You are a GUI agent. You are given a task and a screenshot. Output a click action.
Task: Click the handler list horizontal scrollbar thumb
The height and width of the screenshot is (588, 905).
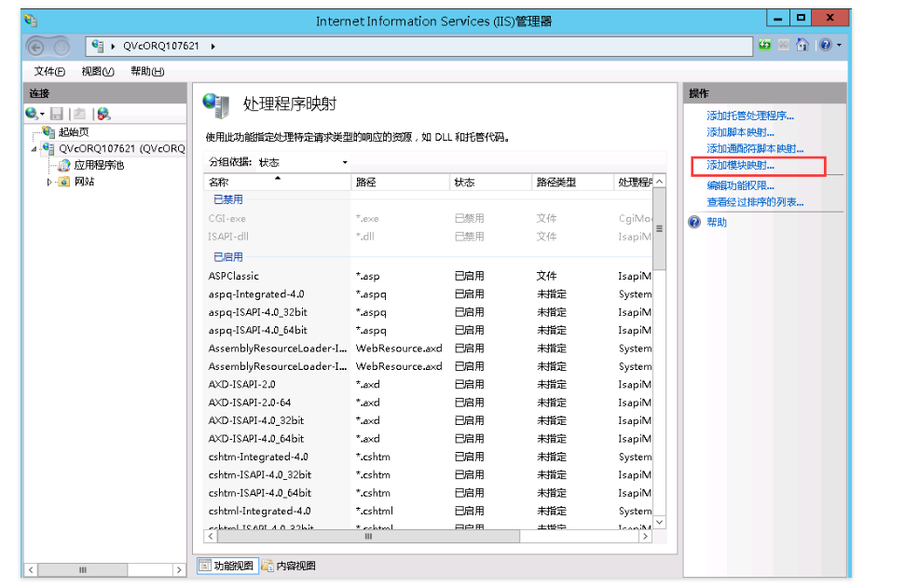click(368, 537)
